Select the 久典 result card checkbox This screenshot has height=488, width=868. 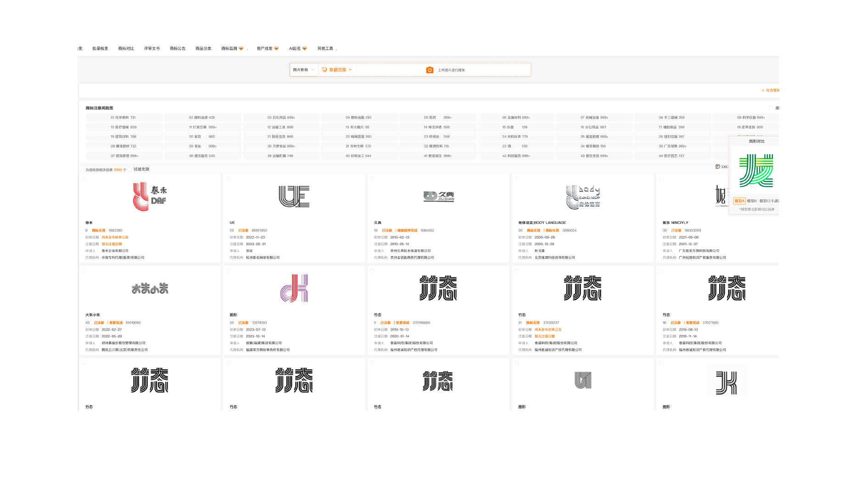point(373,179)
